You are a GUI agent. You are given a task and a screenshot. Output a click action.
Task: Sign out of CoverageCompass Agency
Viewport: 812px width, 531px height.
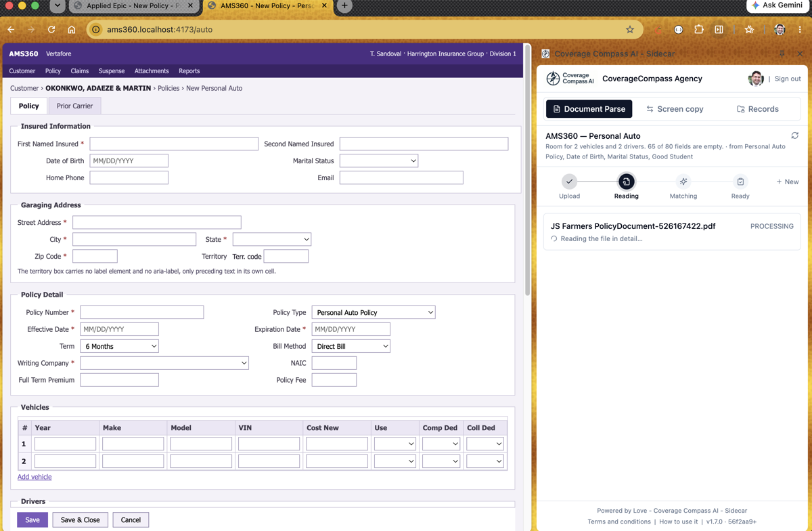(x=788, y=79)
